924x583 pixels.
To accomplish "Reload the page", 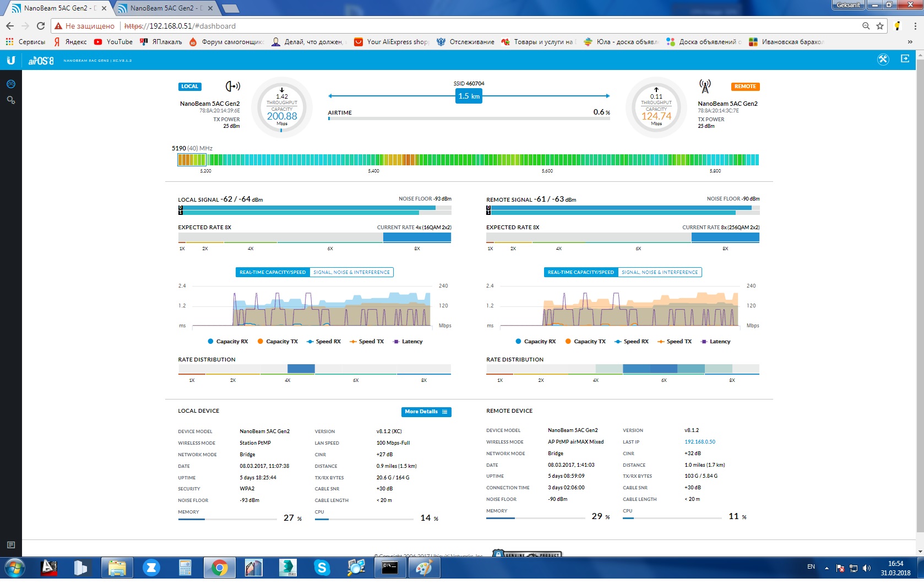I will [41, 26].
